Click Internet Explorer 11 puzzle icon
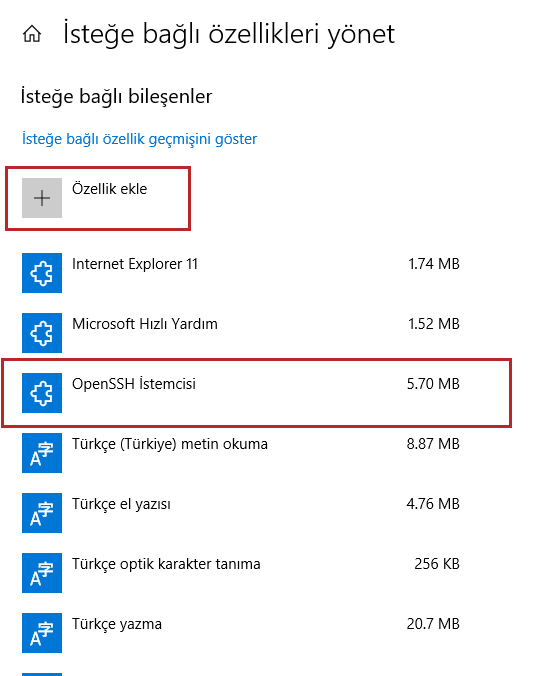This screenshot has width=556, height=676. [42, 273]
